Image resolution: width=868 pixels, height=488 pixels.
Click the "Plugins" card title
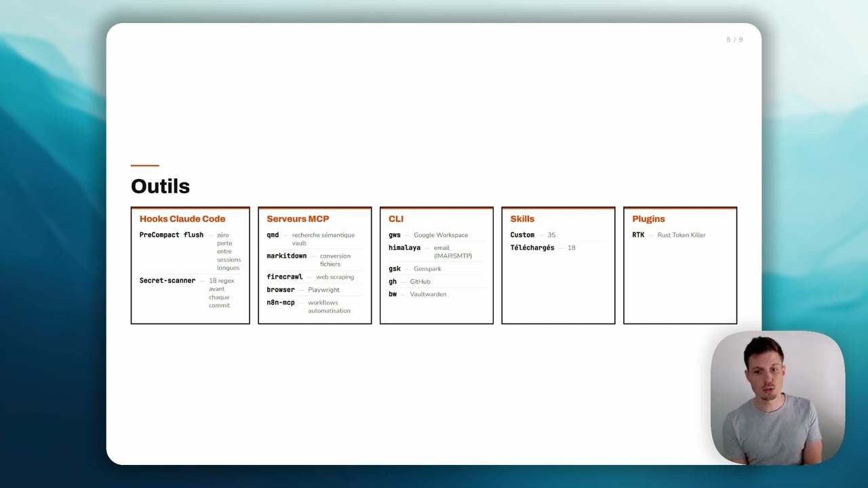point(648,219)
